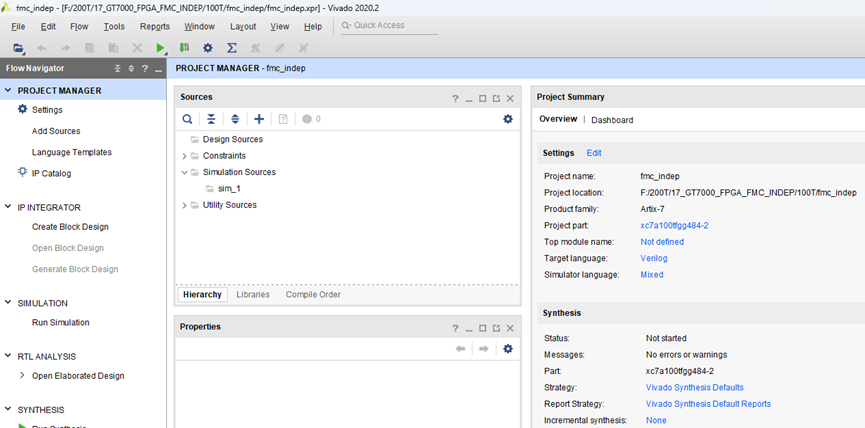Click the Copy icon in the main toolbar
Image resolution: width=865 pixels, height=428 pixels.
click(x=89, y=48)
